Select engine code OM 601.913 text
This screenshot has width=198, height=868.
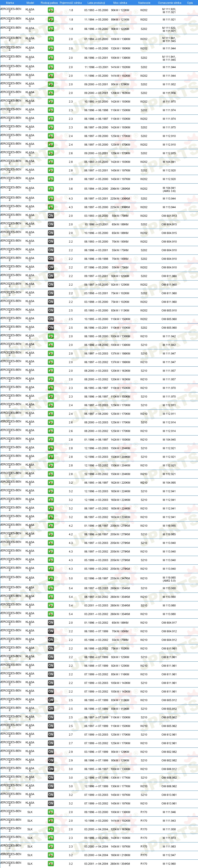point(169,216)
